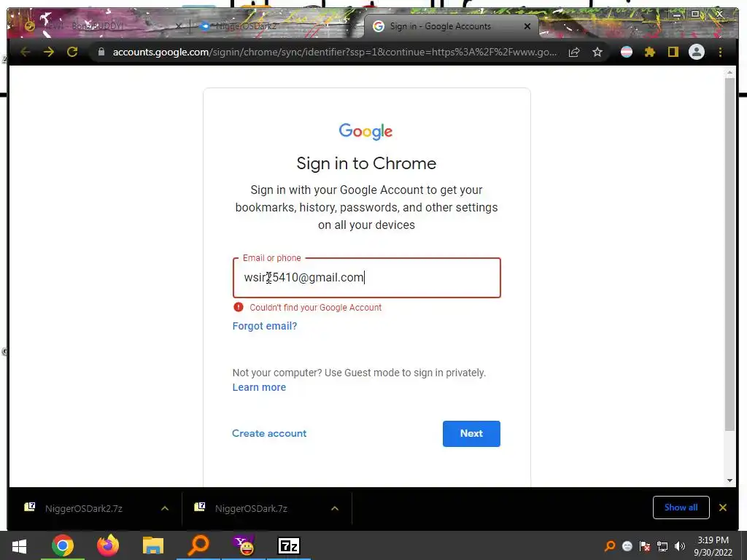The image size is (747, 560).
Task: Switch to the OSDark2 browser tab
Action: [276, 26]
